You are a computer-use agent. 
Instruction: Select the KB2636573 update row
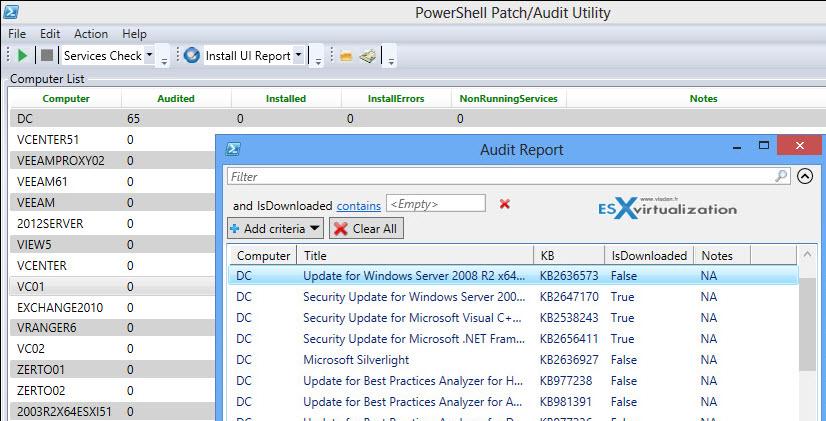point(514,276)
